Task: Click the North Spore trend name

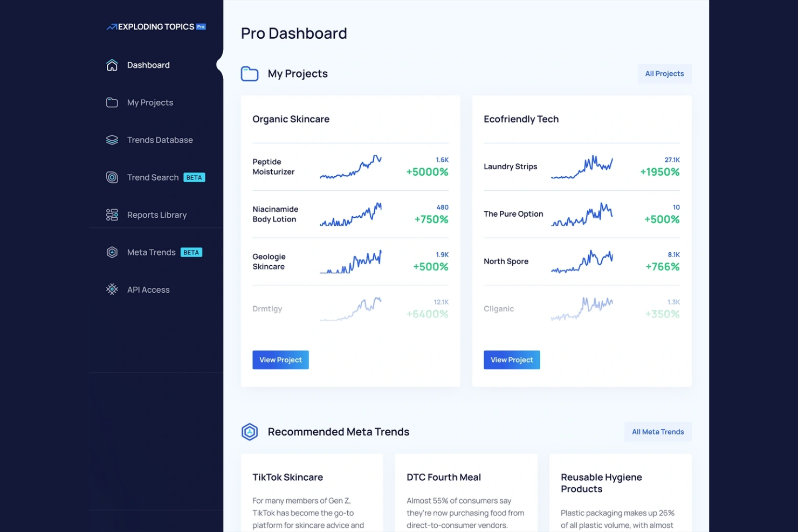Action: [506, 261]
